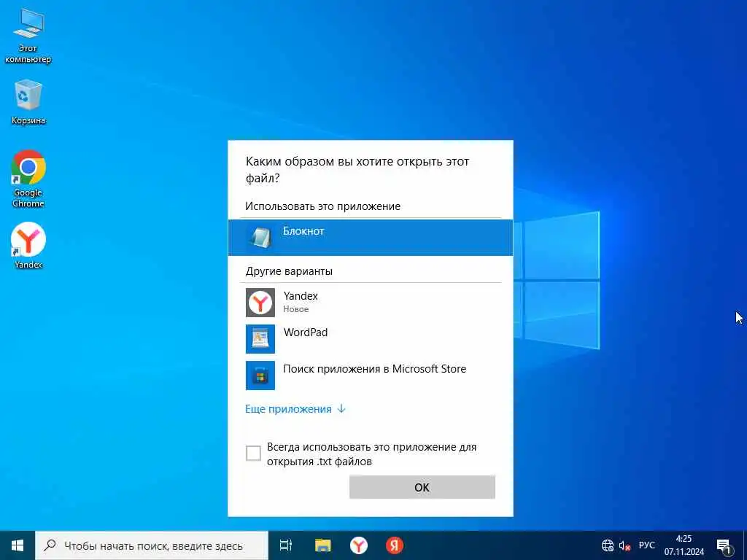Switch the РУС input language indicator
The width and height of the screenshot is (747, 560).
tap(646, 545)
